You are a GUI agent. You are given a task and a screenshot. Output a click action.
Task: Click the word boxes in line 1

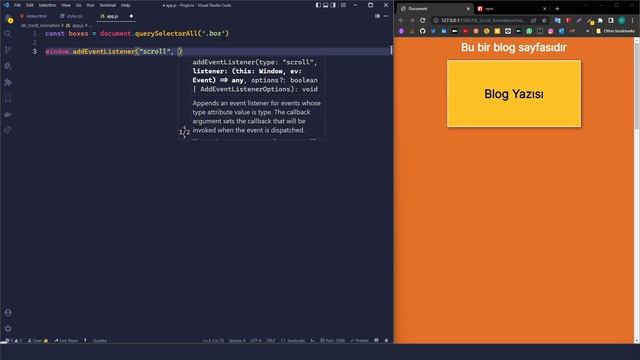tap(78, 33)
